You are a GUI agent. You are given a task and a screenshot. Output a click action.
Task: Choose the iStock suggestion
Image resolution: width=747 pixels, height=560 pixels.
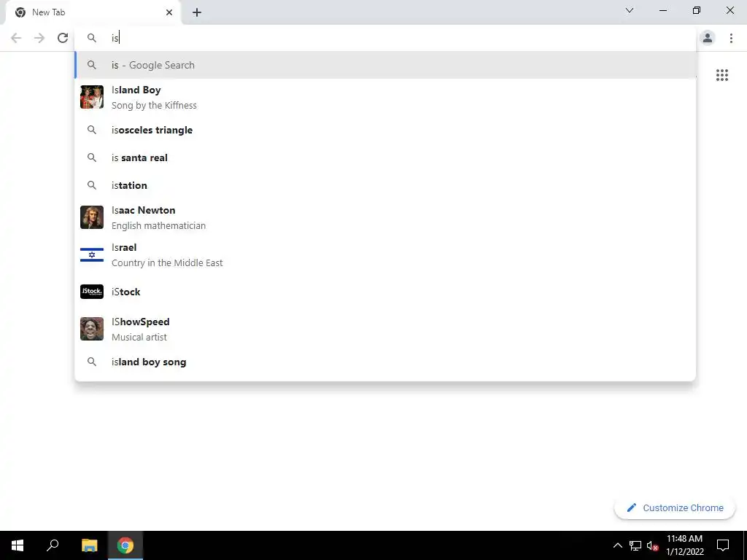tap(385, 292)
